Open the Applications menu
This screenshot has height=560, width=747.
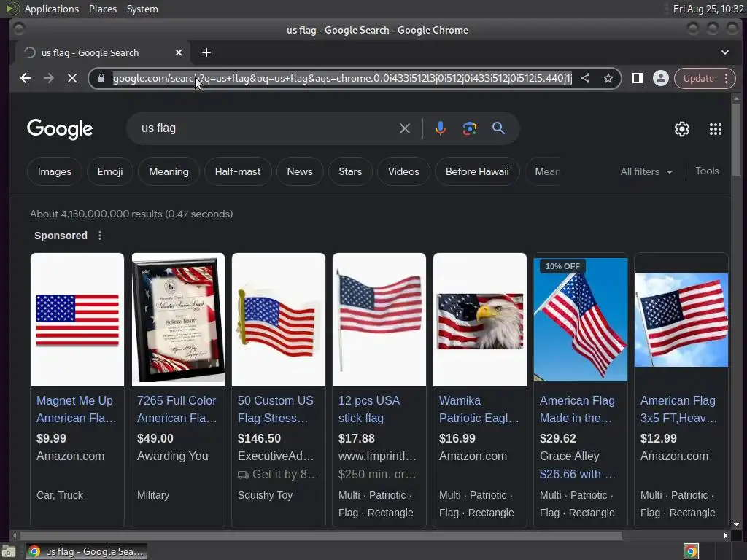(52, 9)
